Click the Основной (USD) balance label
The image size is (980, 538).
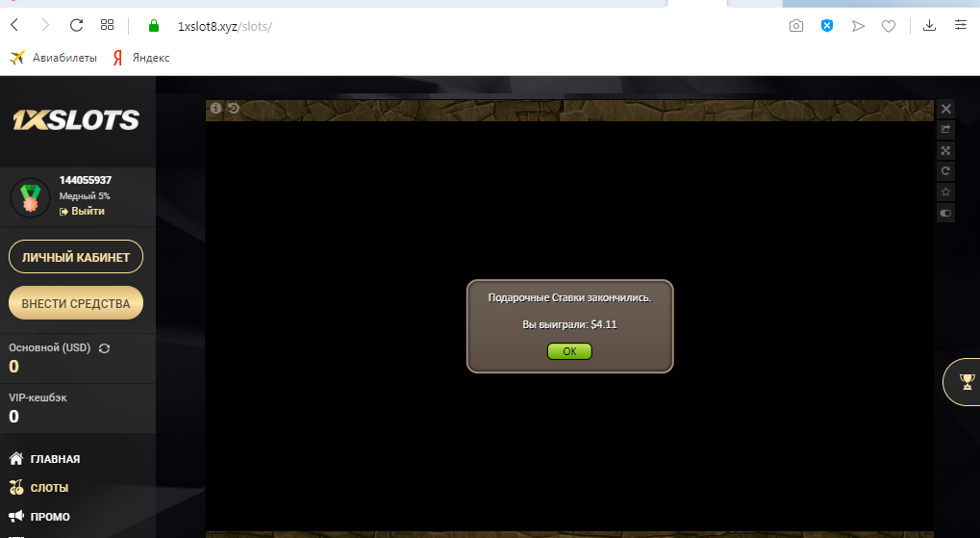49,347
